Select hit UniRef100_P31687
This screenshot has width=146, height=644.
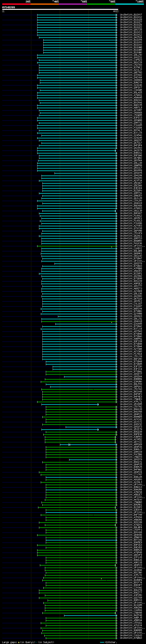pyautogui.click(x=131, y=306)
